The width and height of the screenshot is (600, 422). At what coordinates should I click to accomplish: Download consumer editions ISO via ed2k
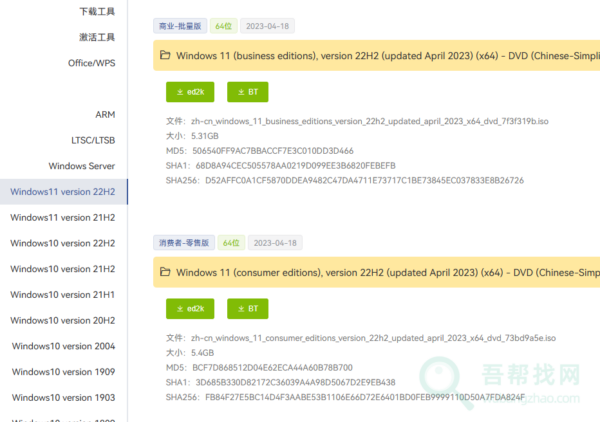coord(190,309)
